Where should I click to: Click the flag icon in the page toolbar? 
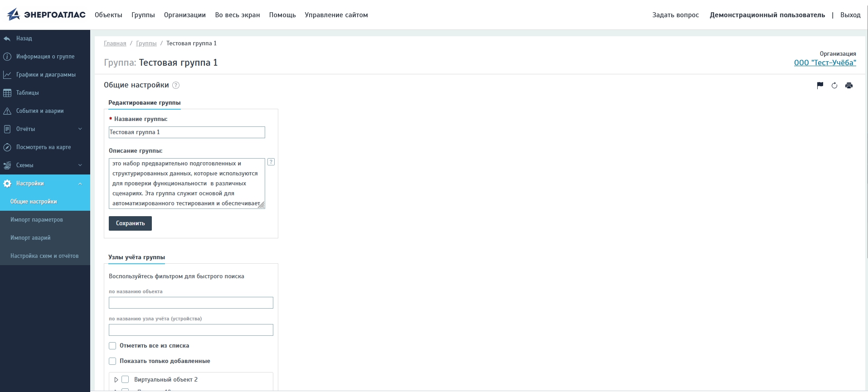(820, 85)
